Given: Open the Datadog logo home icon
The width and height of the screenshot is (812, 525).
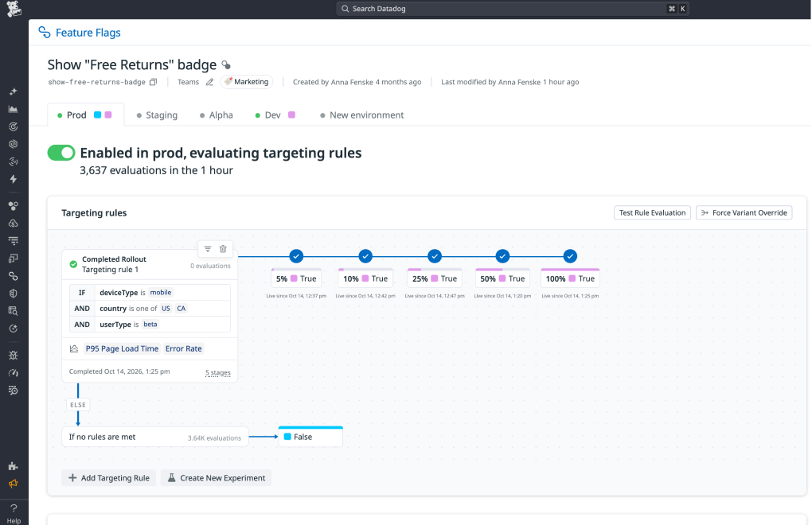Looking at the screenshot, I should click(x=14, y=9).
